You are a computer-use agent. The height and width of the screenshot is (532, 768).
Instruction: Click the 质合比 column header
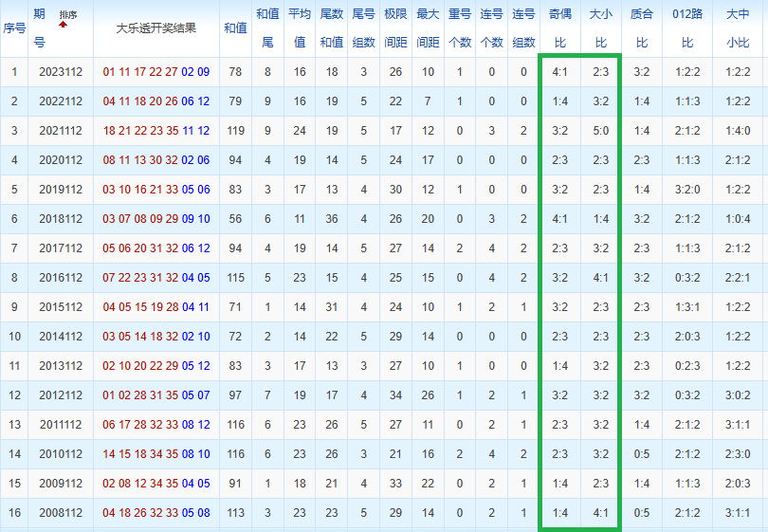pos(642,28)
